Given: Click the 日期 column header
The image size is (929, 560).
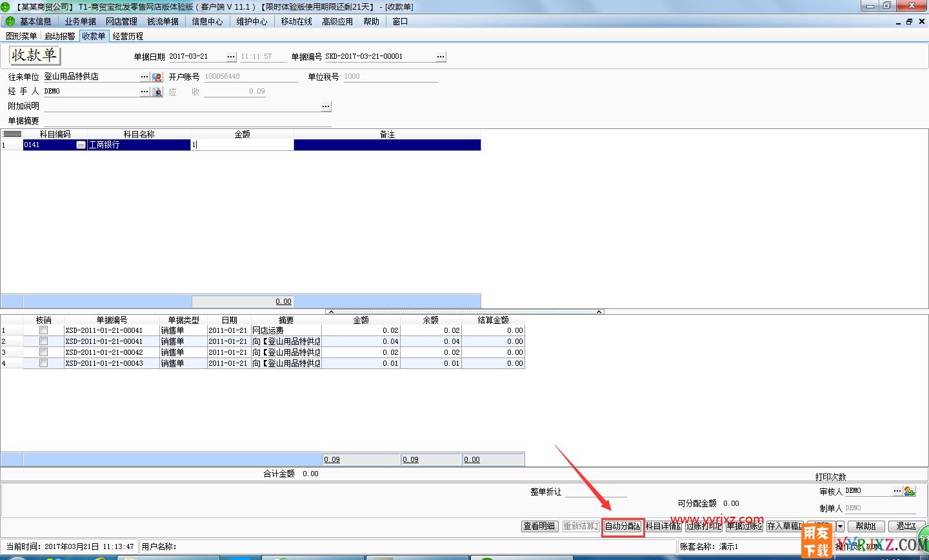Looking at the screenshot, I should click(x=229, y=320).
